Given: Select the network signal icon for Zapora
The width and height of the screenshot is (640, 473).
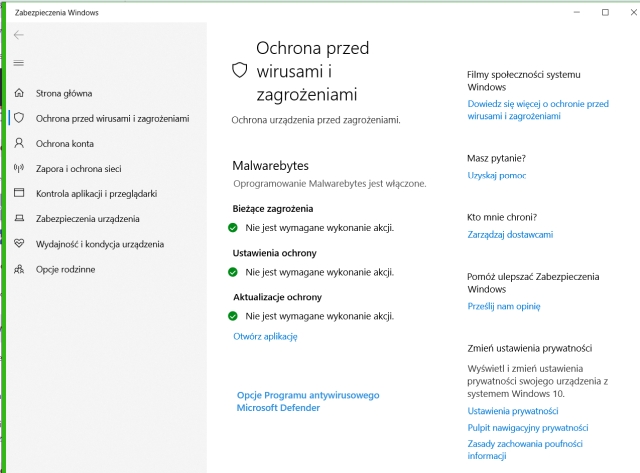Looking at the screenshot, I should coord(19,168).
